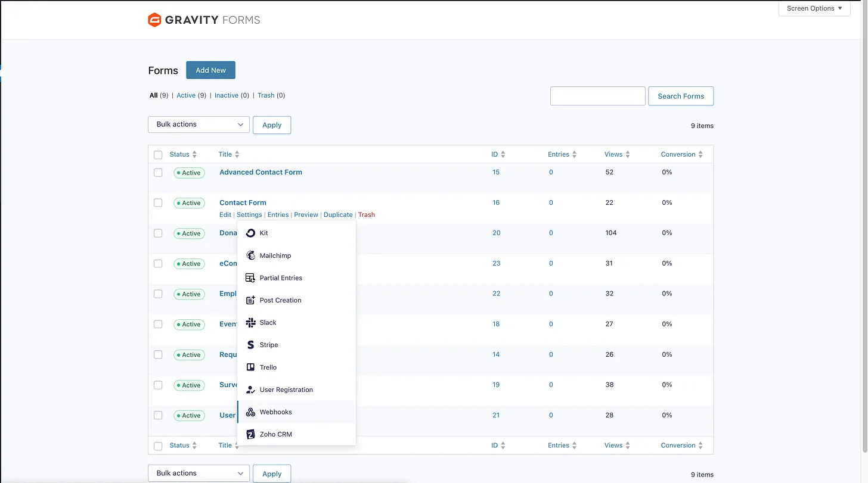The width and height of the screenshot is (868, 483).
Task: Select Webhooks from the settings menu
Action: (275, 412)
